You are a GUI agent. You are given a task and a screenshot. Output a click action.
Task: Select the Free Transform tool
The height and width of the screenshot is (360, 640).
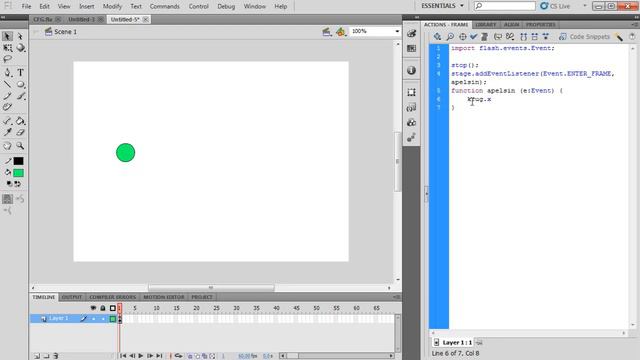(x=7, y=48)
